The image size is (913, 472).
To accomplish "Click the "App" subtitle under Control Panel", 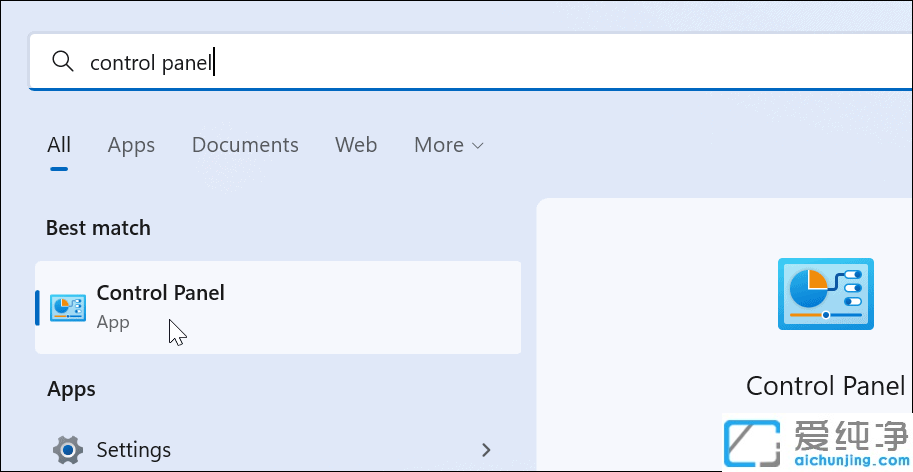I will point(113,323).
